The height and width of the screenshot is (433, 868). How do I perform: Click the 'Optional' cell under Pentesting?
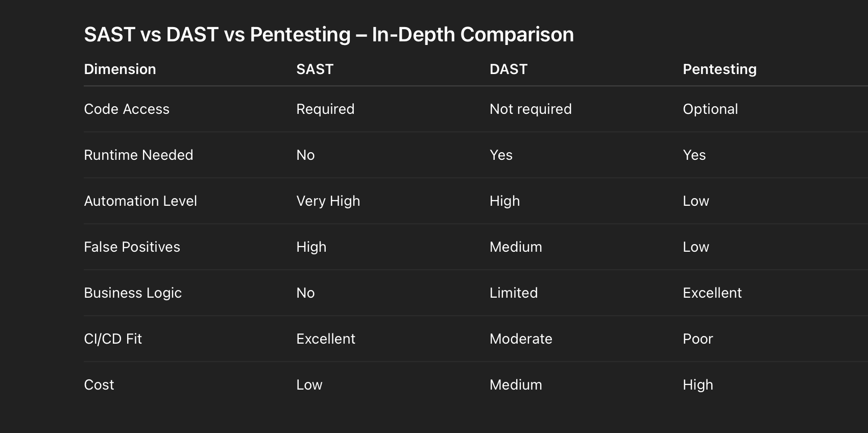click(x=710, y=109)
